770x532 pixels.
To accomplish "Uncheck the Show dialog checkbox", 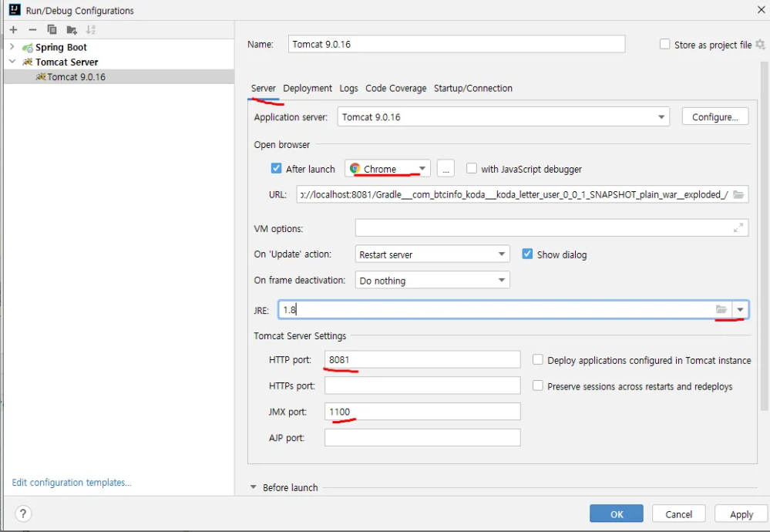I will (x=527, y=254).
